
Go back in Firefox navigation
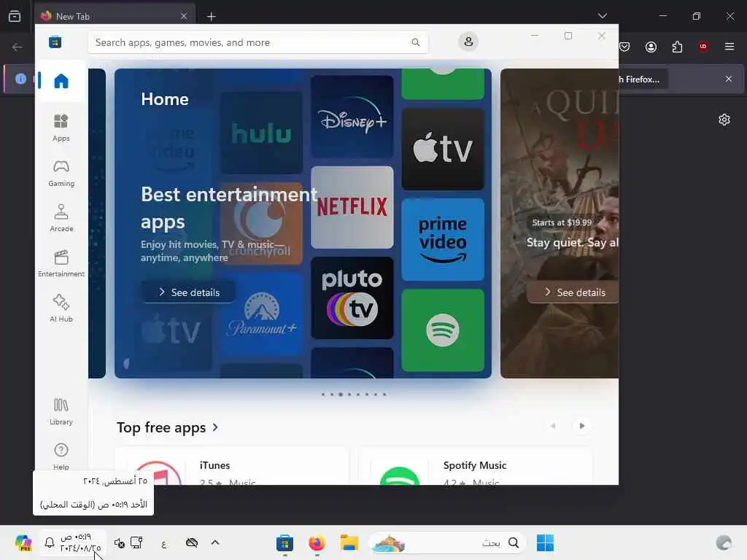tap(18, 47)
